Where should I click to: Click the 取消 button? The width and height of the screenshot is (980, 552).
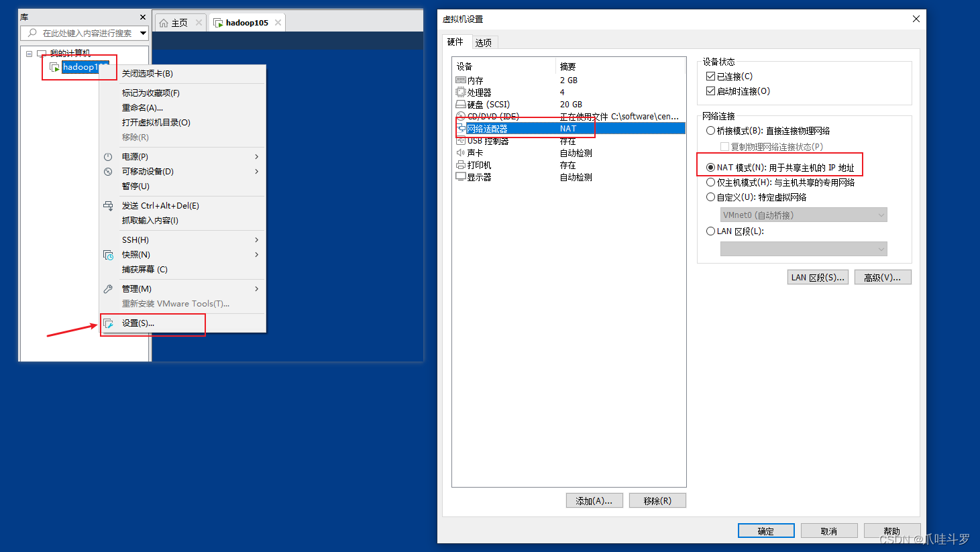tap(829, 531)
